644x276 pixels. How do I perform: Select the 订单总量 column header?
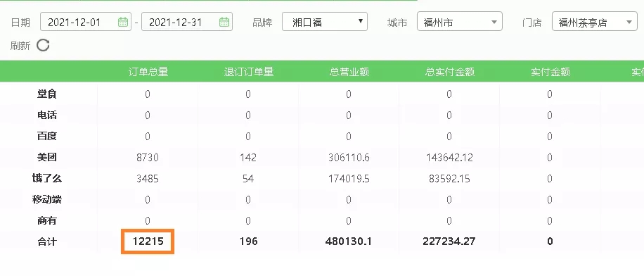point(148,72)
